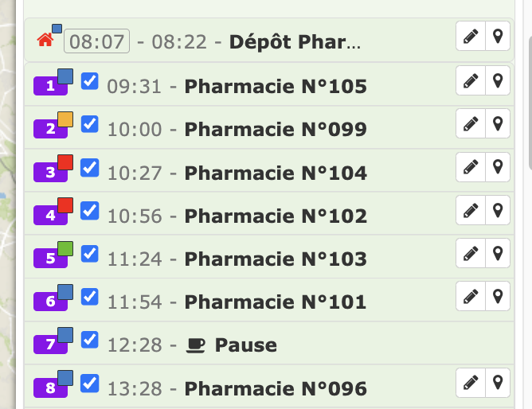Click the red home depot icon
532x409 pixels.
pos(45,40)
